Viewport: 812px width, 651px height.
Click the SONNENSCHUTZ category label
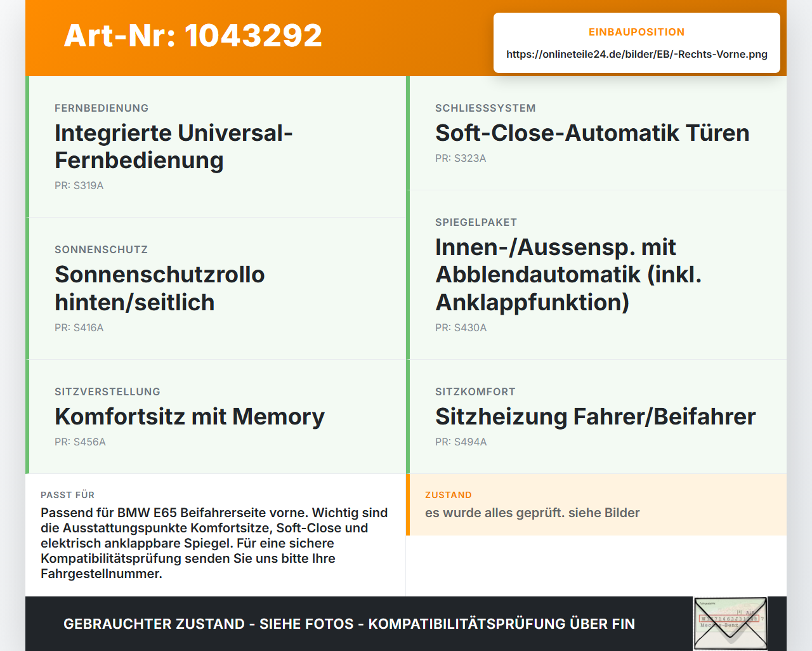coord(101,249)
